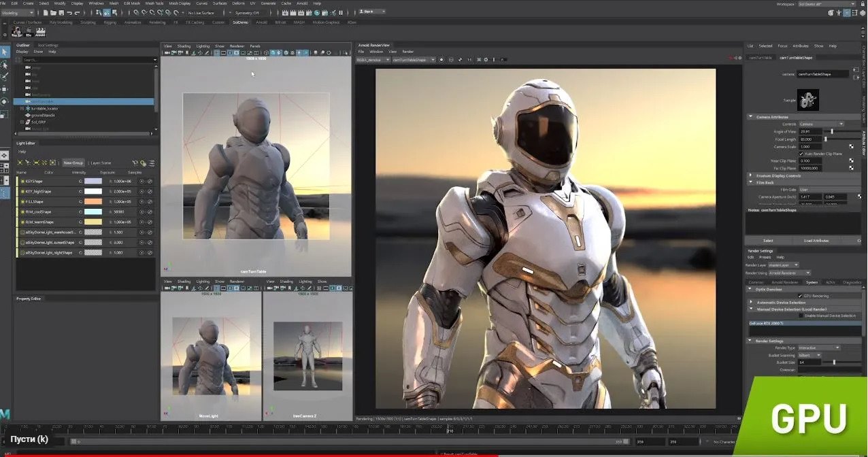Toggle Auto Render Clip Plane
This screenshot has height=457, width=868.
point(801,154)
